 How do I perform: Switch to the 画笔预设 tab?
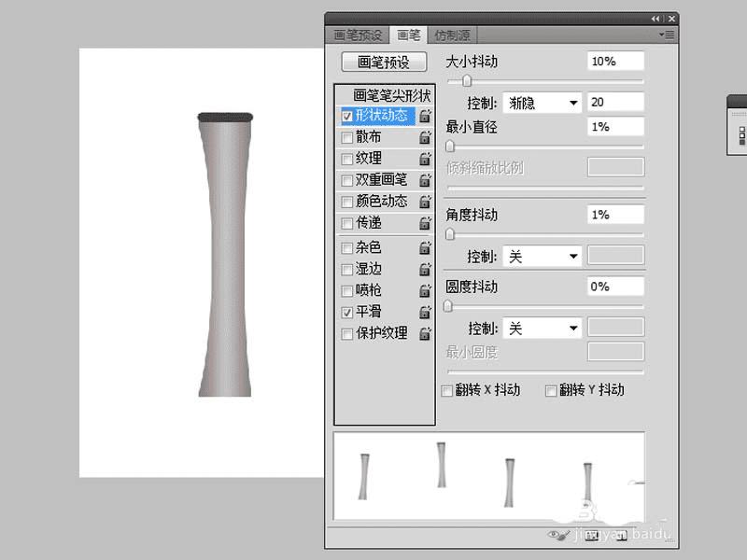click(x=358, y=35)
